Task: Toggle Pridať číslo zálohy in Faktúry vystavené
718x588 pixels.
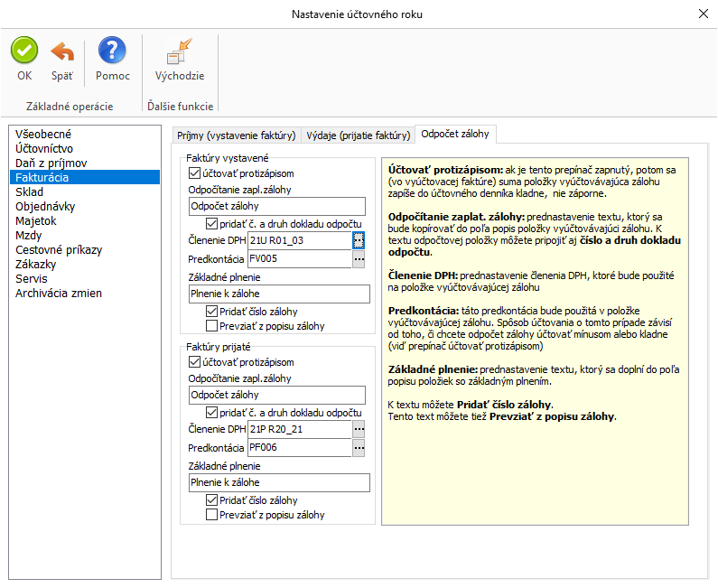Action: tap(211, 312)
